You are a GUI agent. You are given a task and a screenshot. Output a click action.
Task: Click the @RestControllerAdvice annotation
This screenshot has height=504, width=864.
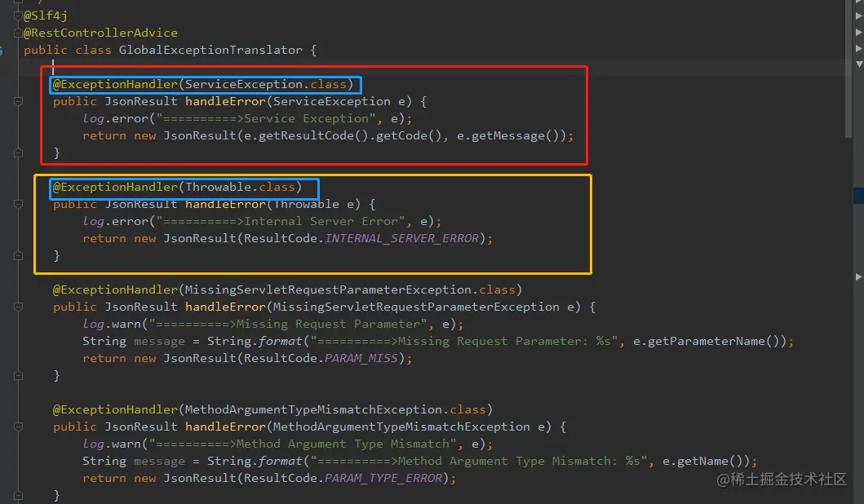tap(100, 33)
